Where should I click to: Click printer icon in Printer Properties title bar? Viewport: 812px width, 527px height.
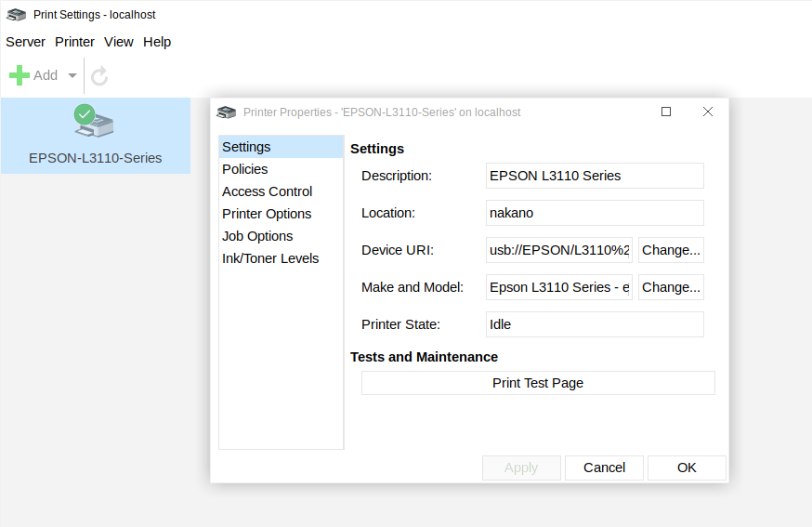(227, 112)
